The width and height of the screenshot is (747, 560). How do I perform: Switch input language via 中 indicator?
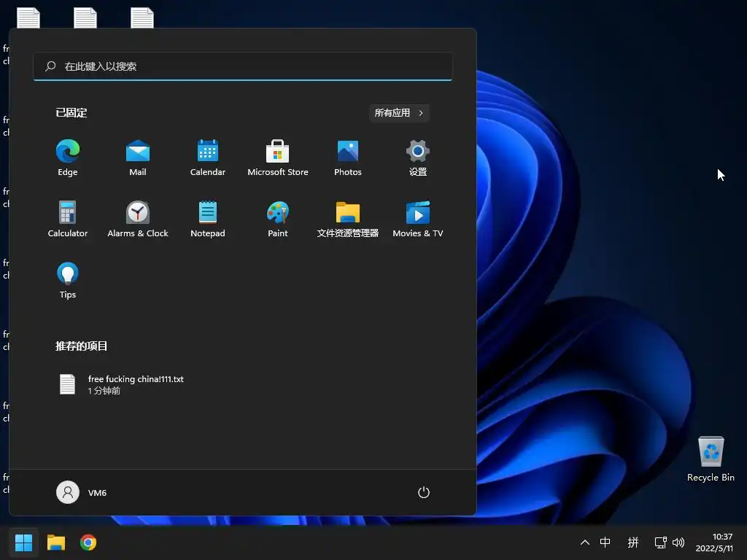coord(605,542)
